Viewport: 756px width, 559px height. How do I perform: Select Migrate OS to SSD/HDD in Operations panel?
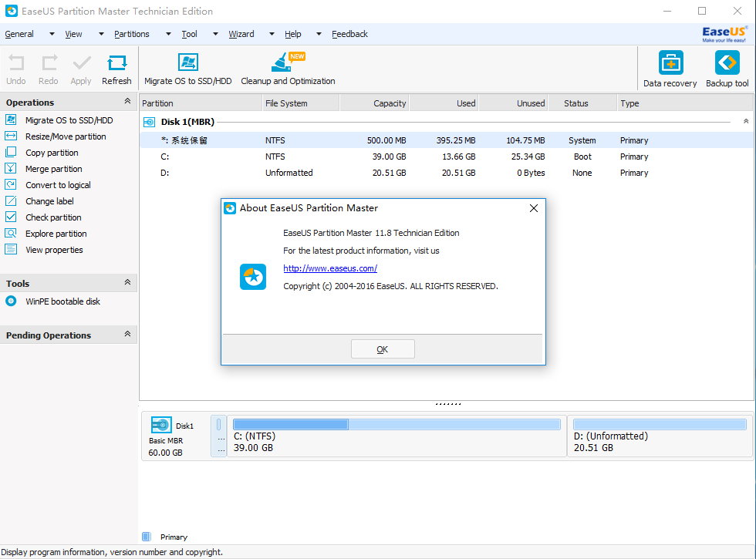pyautogui.click(x=69, y=120)
